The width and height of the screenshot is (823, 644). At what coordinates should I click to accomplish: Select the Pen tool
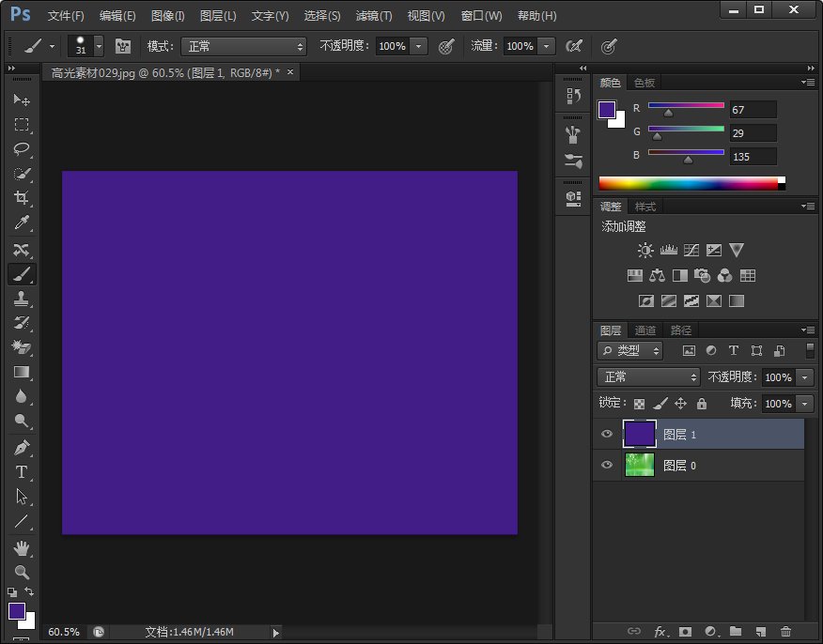(22, 448)
